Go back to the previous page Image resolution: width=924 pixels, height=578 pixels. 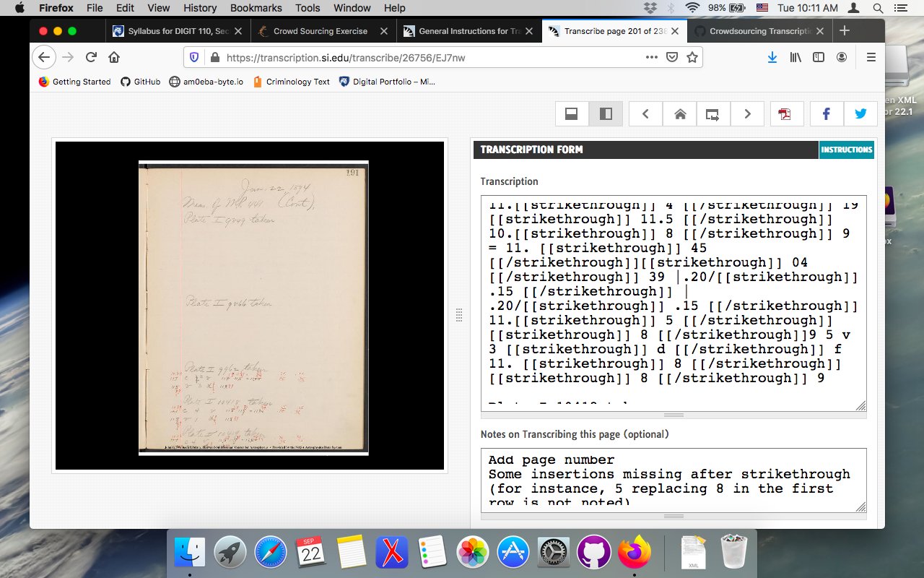point(645,113)
